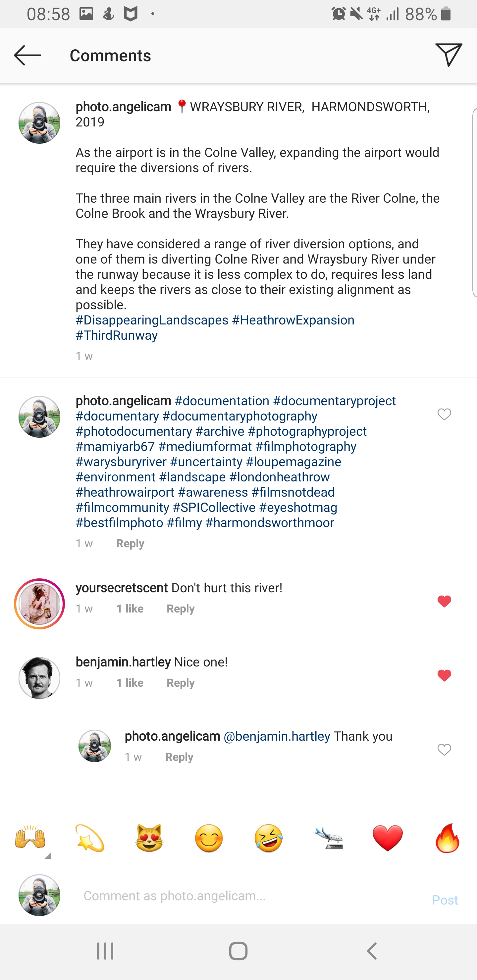Open the direct message paper plane icon
The image size is (477, 980).
(449, 56)
